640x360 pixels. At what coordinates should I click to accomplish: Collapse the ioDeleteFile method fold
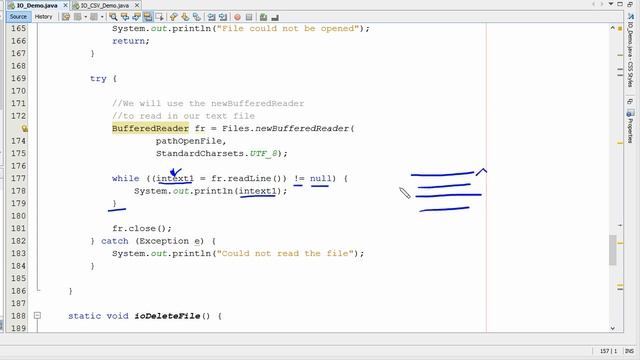coord(37,316)
